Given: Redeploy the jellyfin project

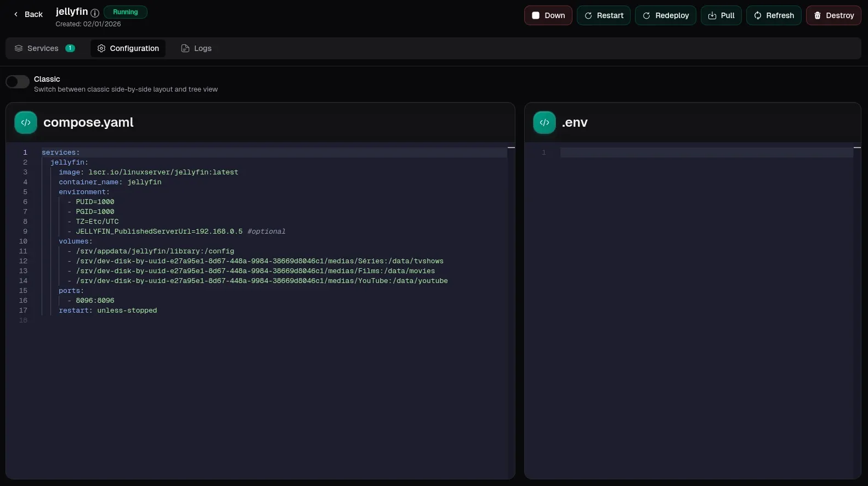Looking at the screenshot, I should pyautogui.click(x=666, y=15).
